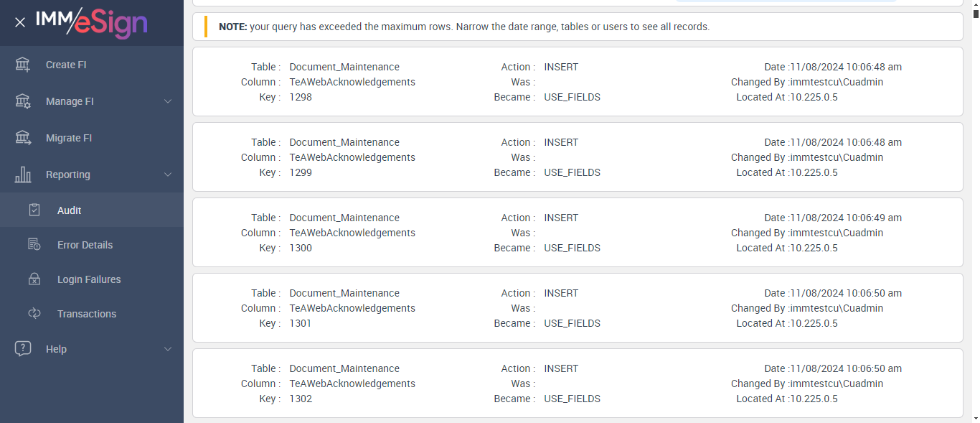Image resolution: width=980 pixels, height=423 pixels.
Task: Open Login Failures page
Action: tap(89, 279)
